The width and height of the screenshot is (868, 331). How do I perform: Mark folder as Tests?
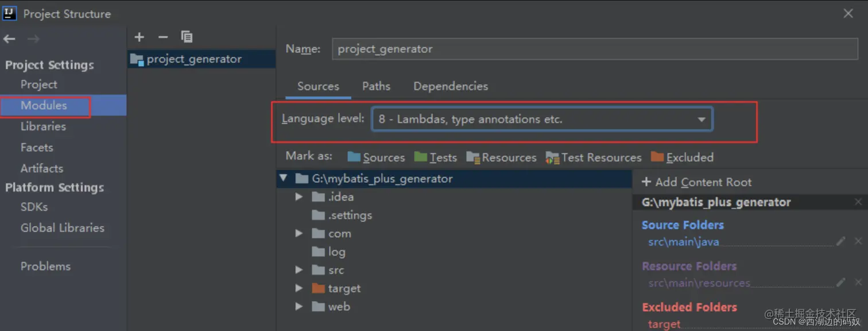tap(436, 157)
